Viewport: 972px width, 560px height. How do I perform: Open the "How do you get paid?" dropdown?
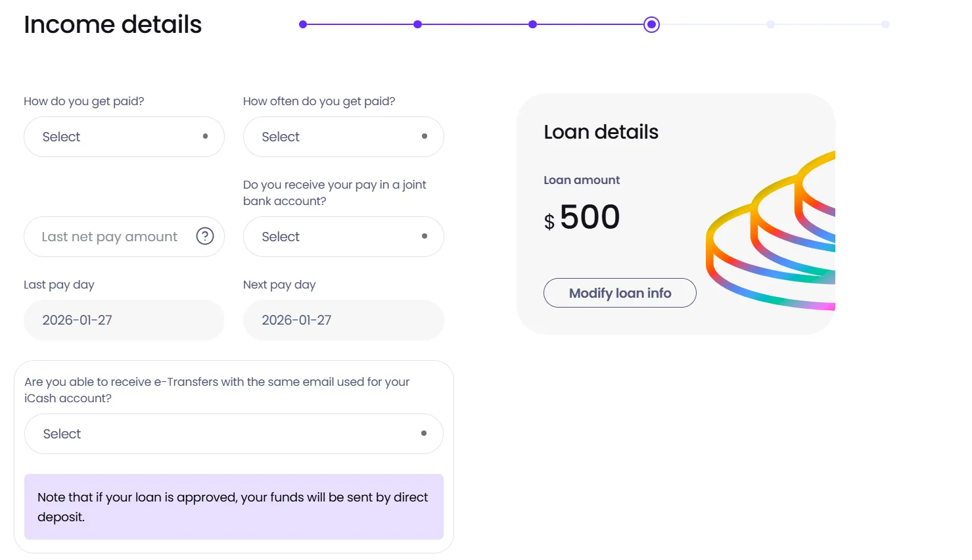[124, 137]
